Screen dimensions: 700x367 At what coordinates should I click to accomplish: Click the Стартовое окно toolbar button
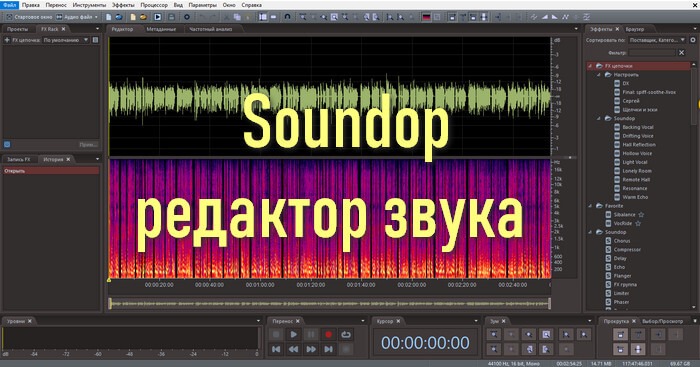29,17
